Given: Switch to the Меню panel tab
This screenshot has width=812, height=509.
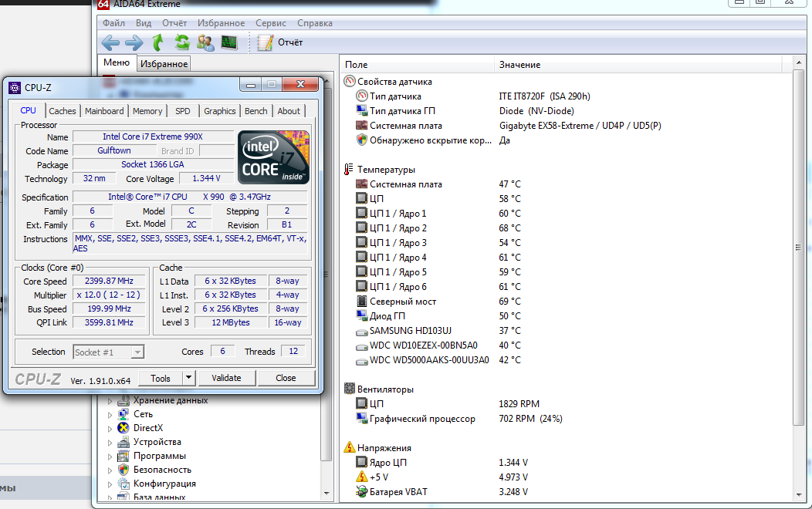Looking at the screenshot, I should tap(117, 62).
